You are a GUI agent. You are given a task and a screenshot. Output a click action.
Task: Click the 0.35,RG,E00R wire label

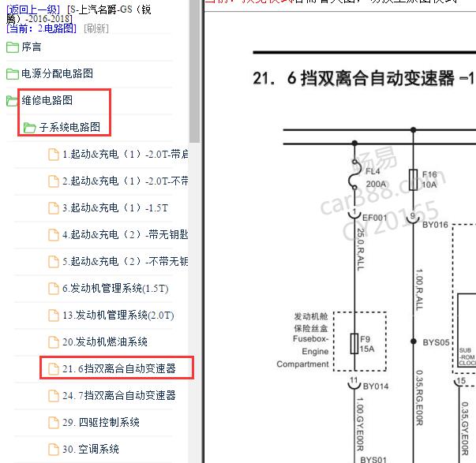coord(419,398)
